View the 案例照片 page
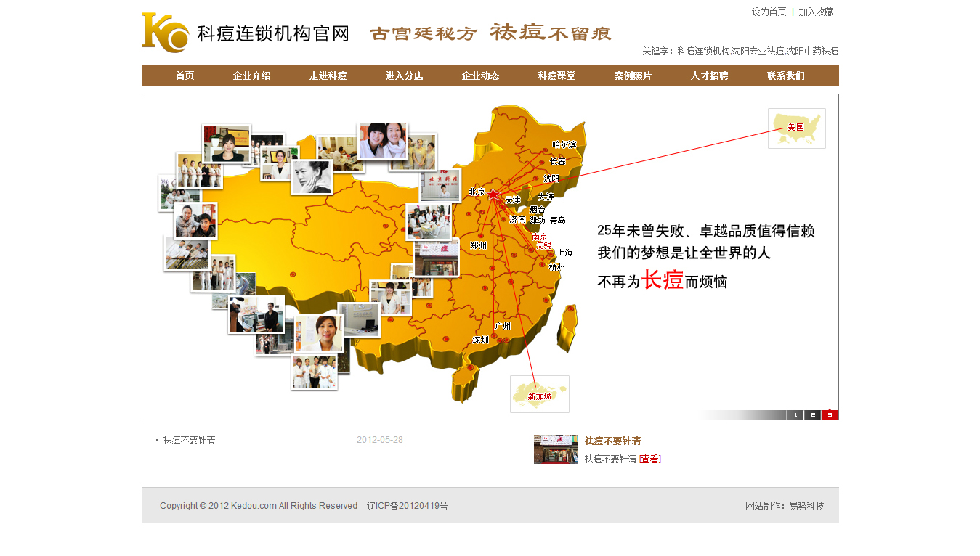This screenshot has height=556, width=980. [x=633, y=75]
